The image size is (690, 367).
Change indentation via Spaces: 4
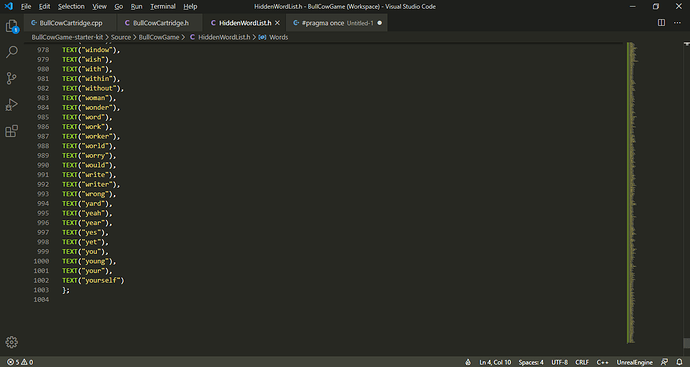pyautogui.click(x=531, y=362)
